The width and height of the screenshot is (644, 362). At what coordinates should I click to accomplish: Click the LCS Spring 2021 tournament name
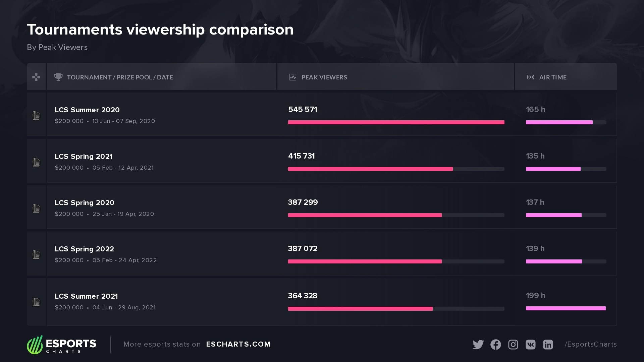[84, 157]
